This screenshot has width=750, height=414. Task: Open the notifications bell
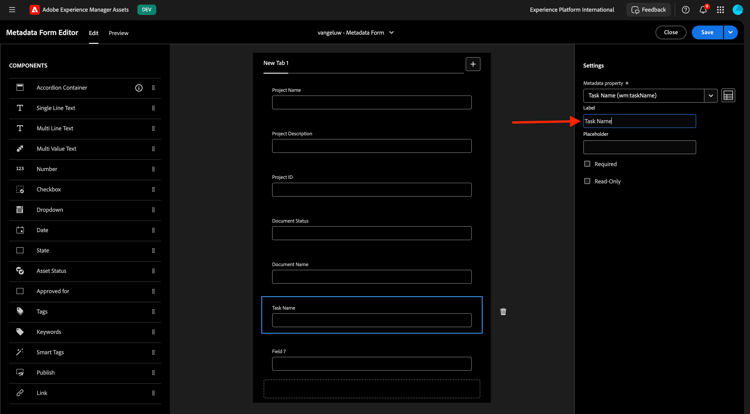pos(703,10)
